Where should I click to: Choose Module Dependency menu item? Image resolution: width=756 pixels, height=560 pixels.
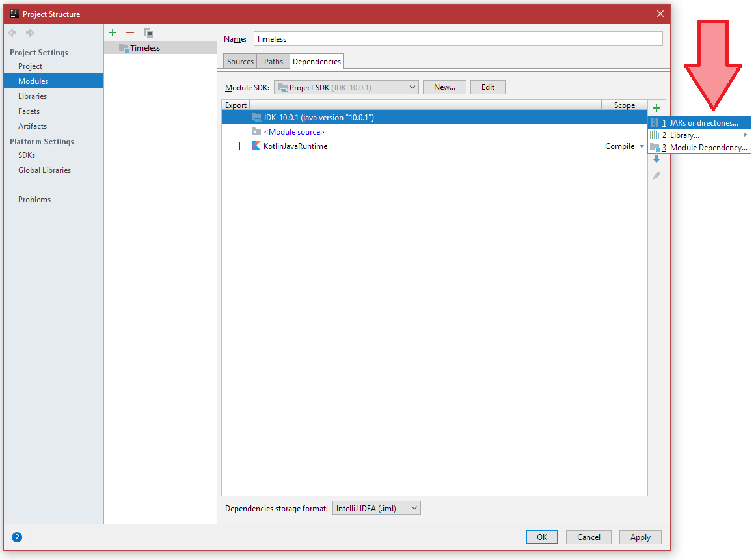click(699, 148)
